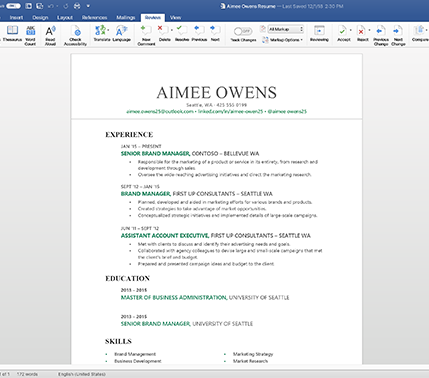Select the Review tab
This screenshot has height=378, width=429.
tap(153, 17)
